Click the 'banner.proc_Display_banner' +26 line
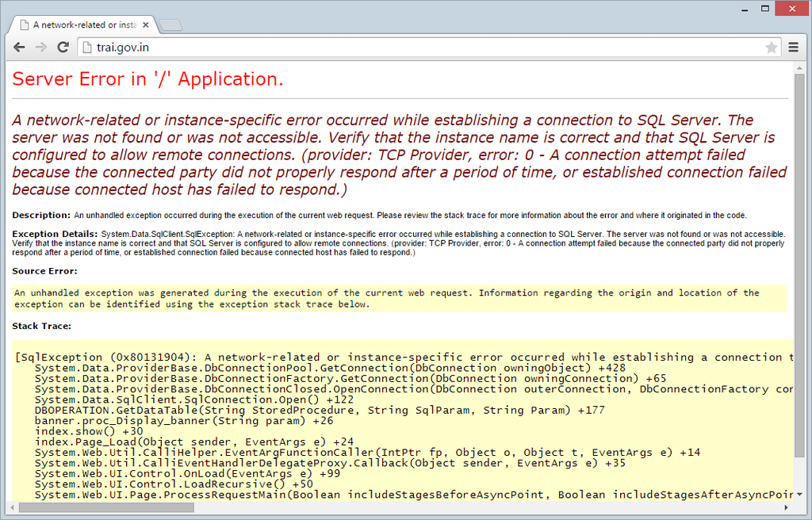812x520 pixels. (x=184, y=421)
